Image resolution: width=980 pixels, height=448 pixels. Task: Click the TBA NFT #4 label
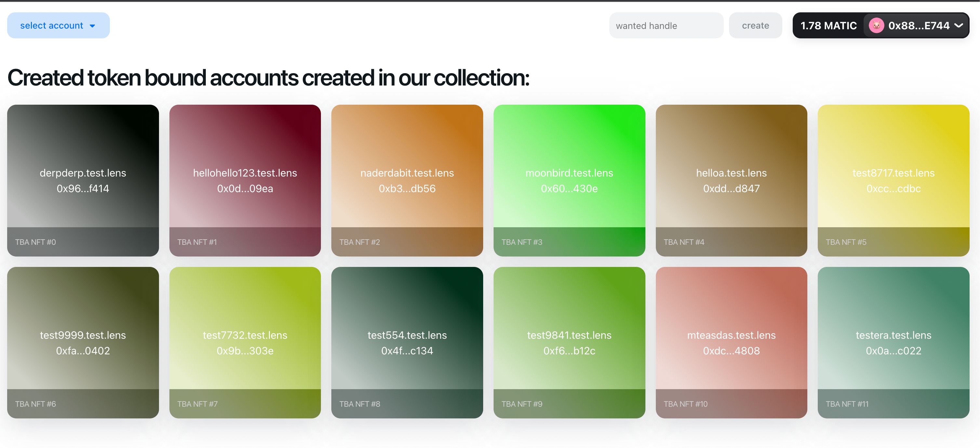684,242
